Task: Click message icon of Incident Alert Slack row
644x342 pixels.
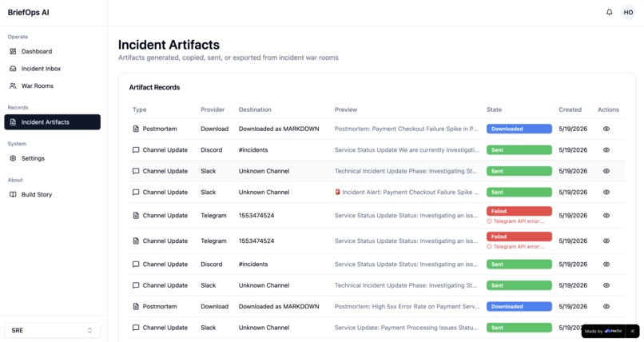Action: coord(136,192)
